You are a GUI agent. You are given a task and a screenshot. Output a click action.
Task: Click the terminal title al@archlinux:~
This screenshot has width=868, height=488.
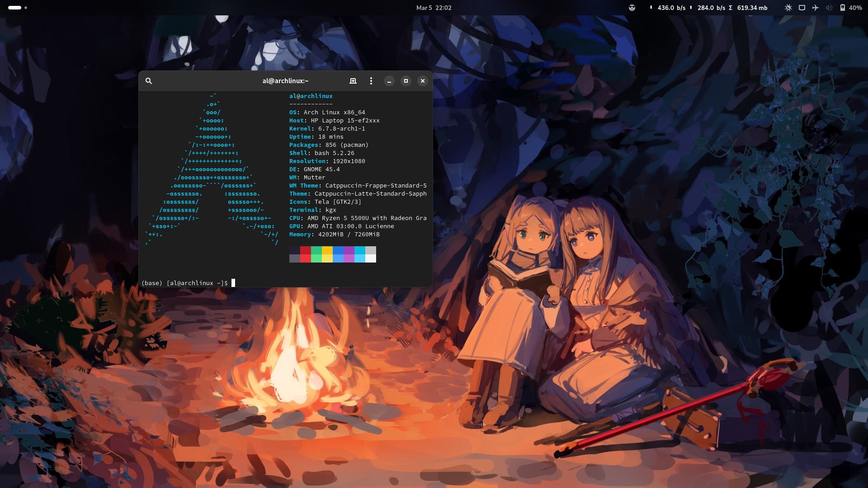(x=285, y=81)
